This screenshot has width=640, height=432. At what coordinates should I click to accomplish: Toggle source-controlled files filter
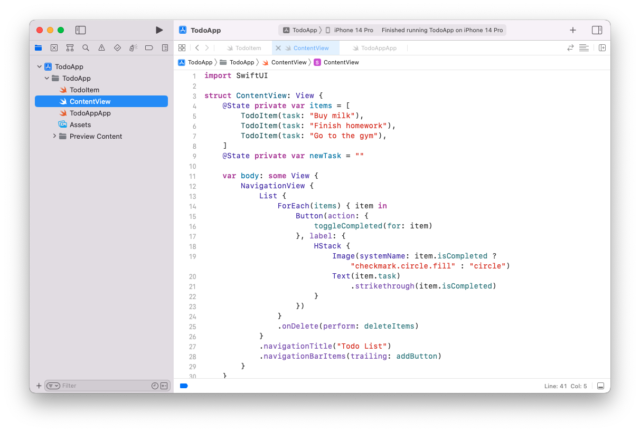(164, 385)
